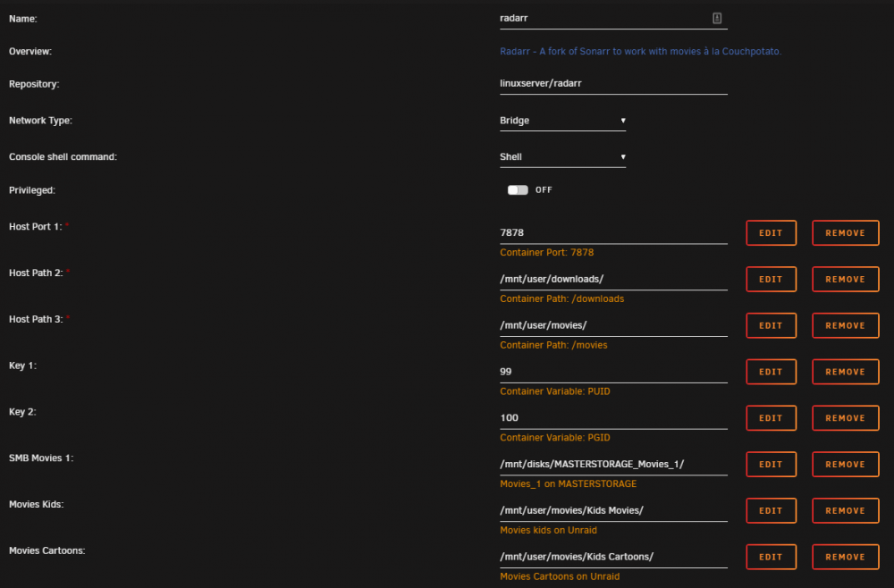894x588 pixels.
Task: Open the Radarr overview link text
Action: [x=640, y=51]
